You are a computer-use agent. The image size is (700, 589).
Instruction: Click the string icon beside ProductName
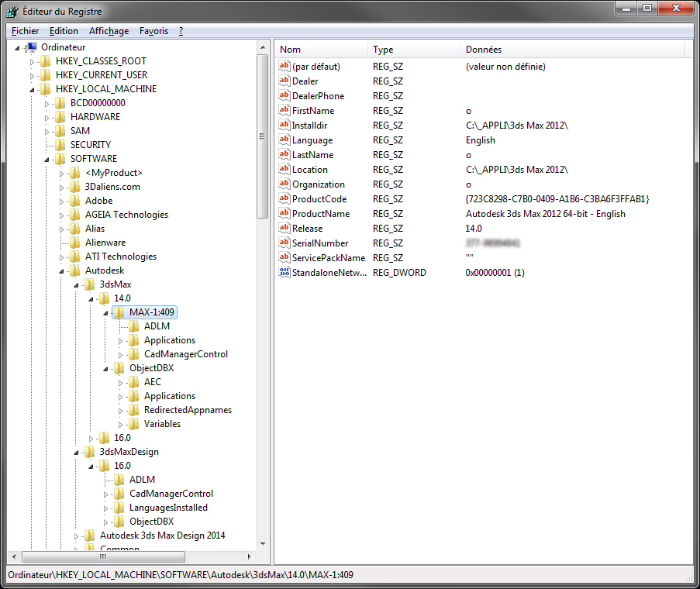(284, 213)
